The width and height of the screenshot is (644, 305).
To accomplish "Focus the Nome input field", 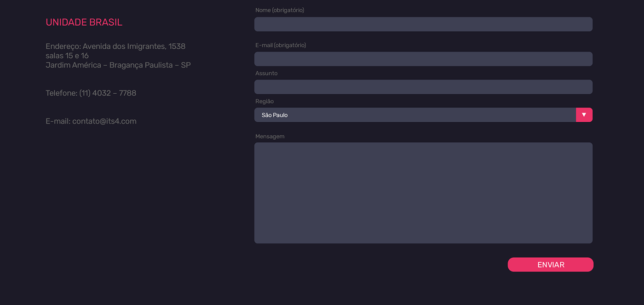I will (x=423, y=24).
